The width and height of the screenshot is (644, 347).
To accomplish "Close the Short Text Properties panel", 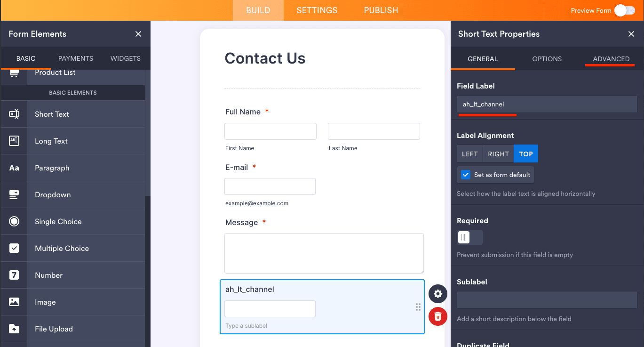I will [631, 34].
